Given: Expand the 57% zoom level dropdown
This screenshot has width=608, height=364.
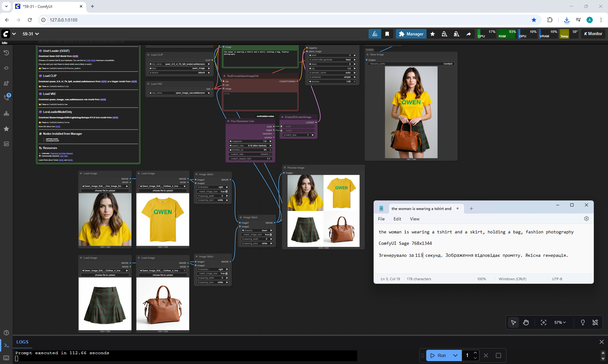Looking at the screenshot, I should [560, 322].
